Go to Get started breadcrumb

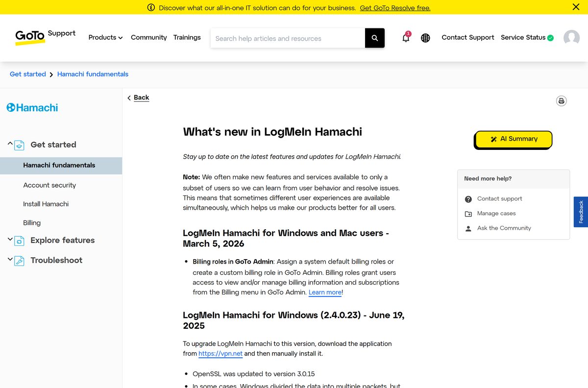click(28, 74)
